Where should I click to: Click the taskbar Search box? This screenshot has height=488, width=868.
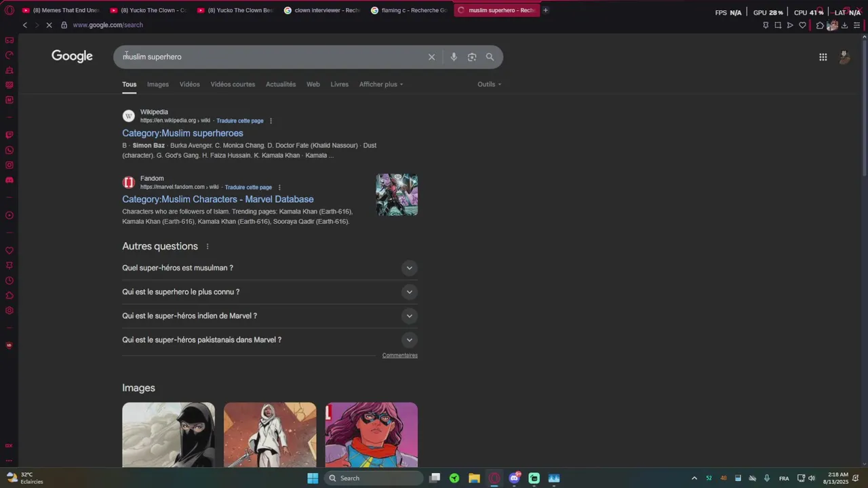pyautogui.click(x=374, y=478)
